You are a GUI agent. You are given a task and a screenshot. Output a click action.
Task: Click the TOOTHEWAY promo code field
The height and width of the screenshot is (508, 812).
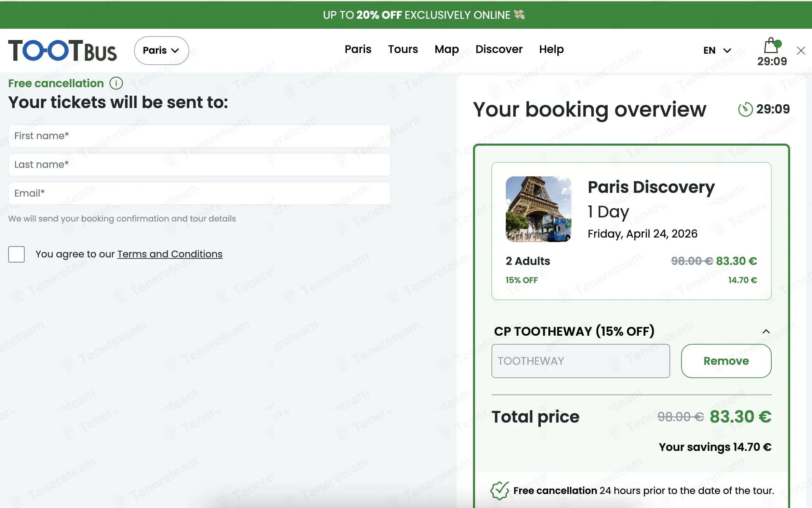click(581, 361)
